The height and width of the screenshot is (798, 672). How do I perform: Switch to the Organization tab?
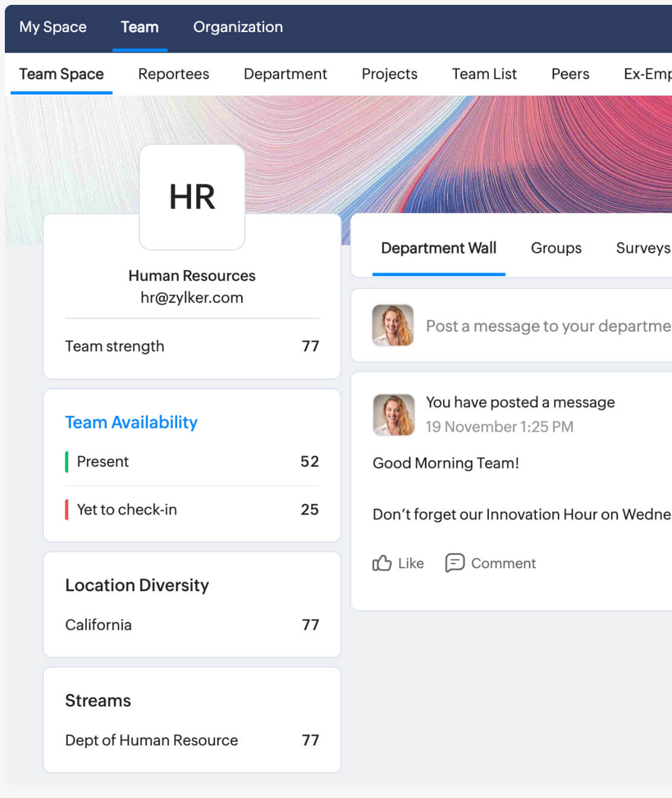[237, 27]
